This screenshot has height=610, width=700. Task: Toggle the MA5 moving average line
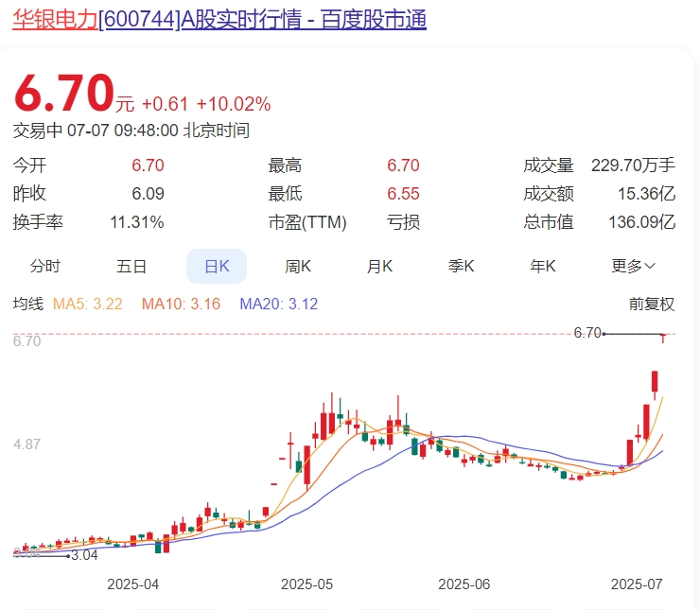pyautogui.click(x=88, y=304)
